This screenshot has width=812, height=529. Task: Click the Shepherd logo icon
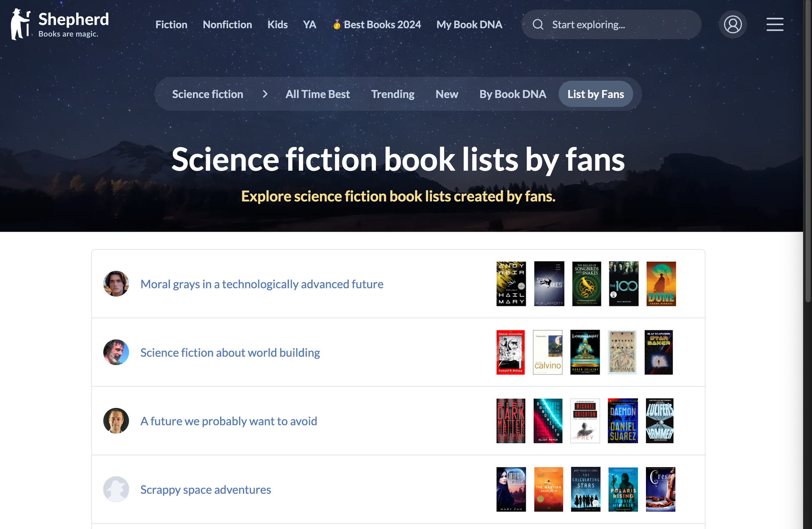(20, 24)
